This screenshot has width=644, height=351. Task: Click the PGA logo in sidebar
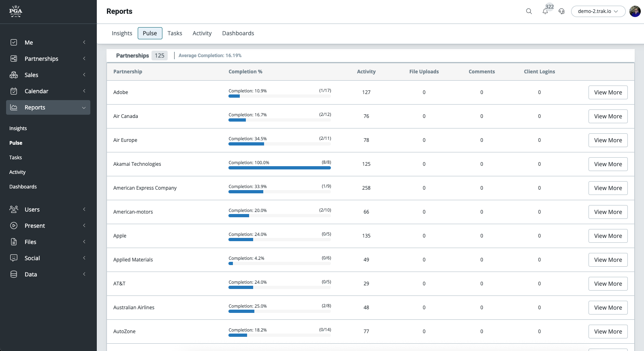[16, 11]
